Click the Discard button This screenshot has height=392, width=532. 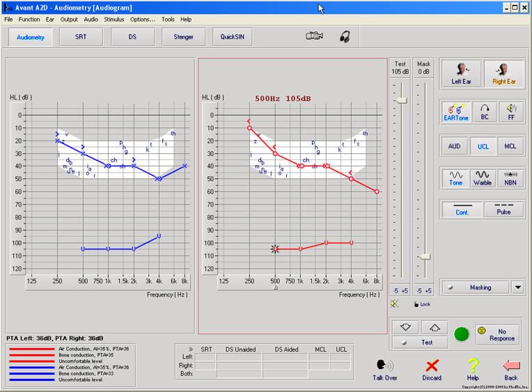click(x=432, y=369)
